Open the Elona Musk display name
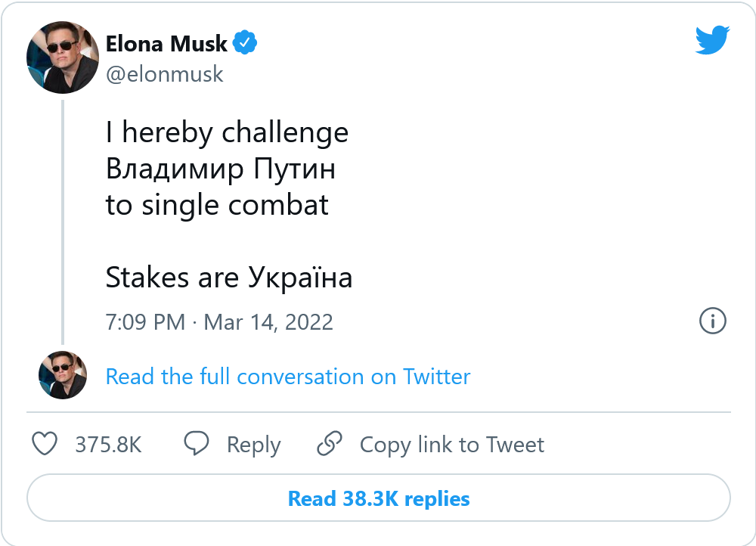756x546 pixels. pos(166,44)
